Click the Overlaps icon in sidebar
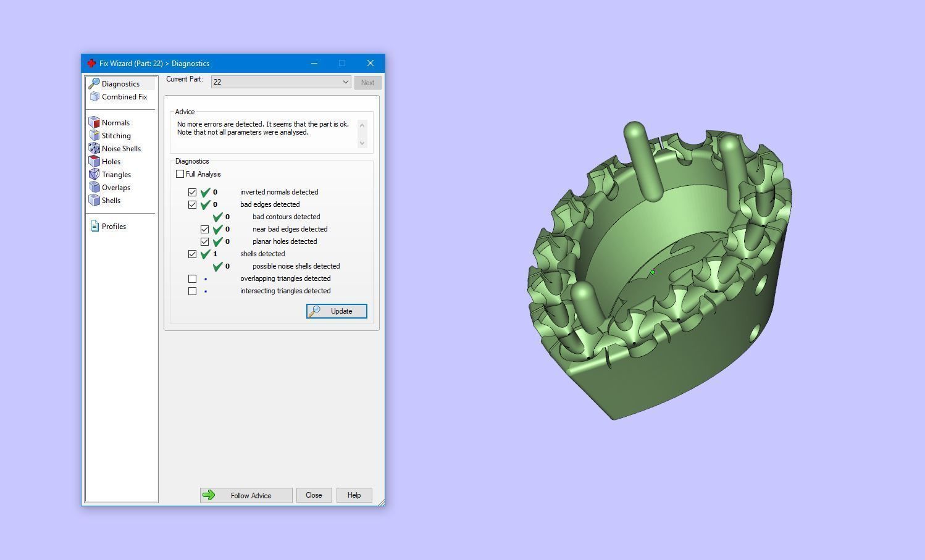This screenshot has height=560, width=925. 94,187
